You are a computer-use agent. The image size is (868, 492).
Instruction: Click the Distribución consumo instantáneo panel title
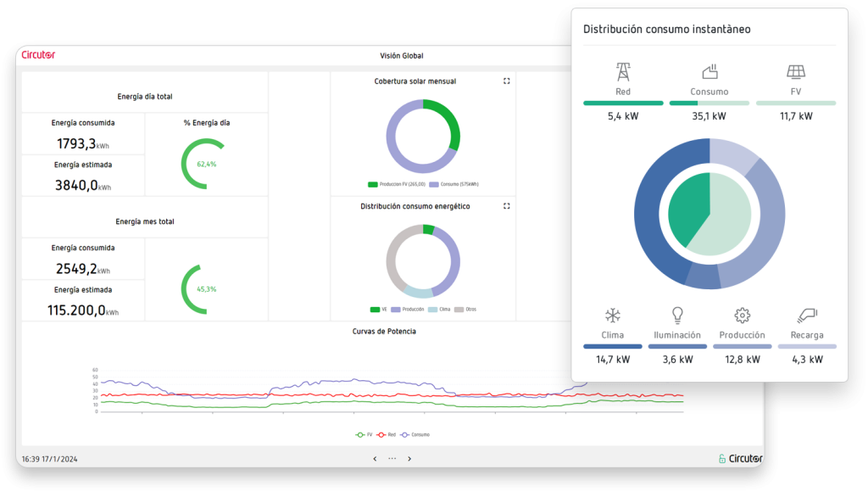coord(666,28)
